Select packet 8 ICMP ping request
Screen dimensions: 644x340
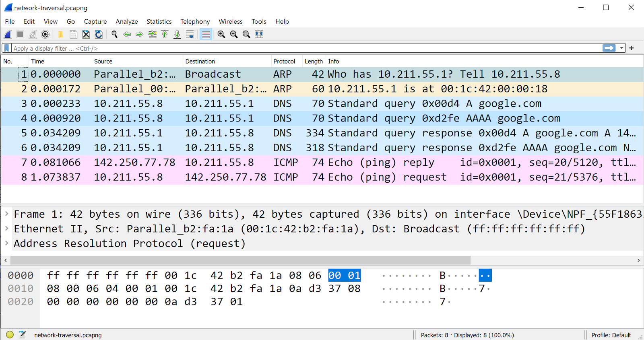pos(322,177)
